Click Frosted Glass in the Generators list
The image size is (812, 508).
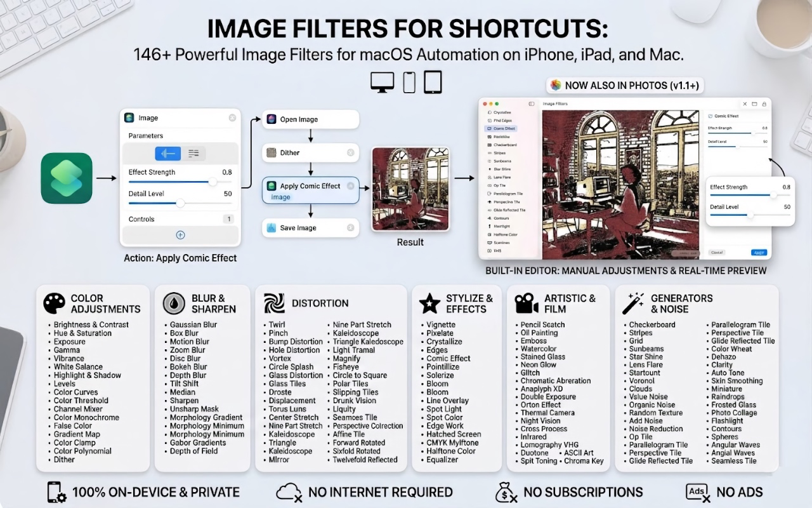point(733,405)
